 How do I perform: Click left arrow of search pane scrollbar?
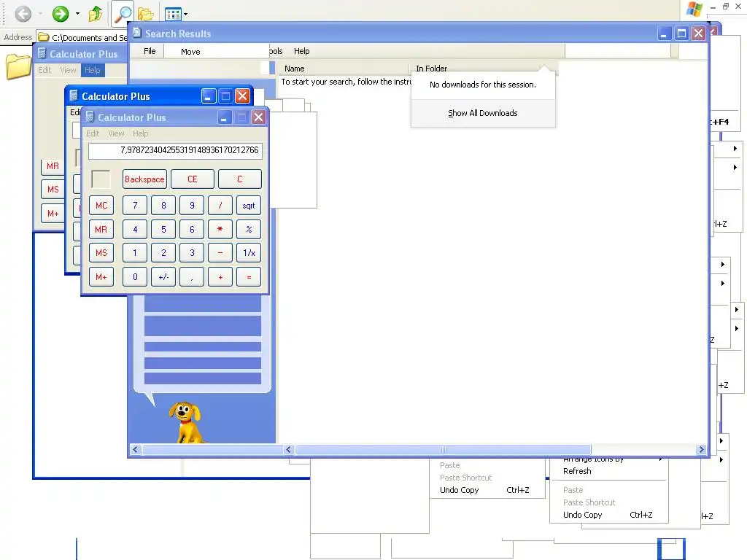pos(135,449)
